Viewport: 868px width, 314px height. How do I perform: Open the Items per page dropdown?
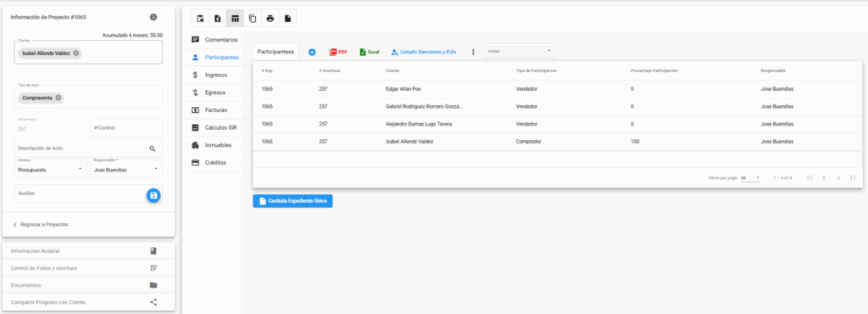click(751, 177)
